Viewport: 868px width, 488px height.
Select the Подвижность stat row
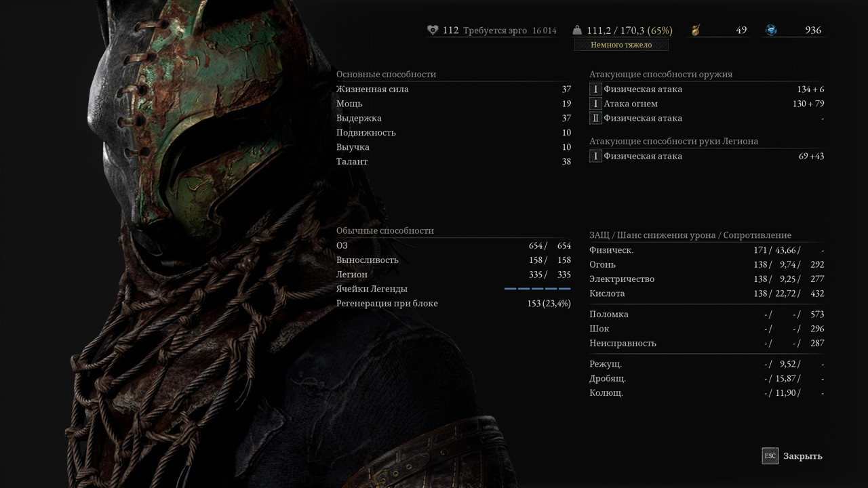tap(454, 133)
